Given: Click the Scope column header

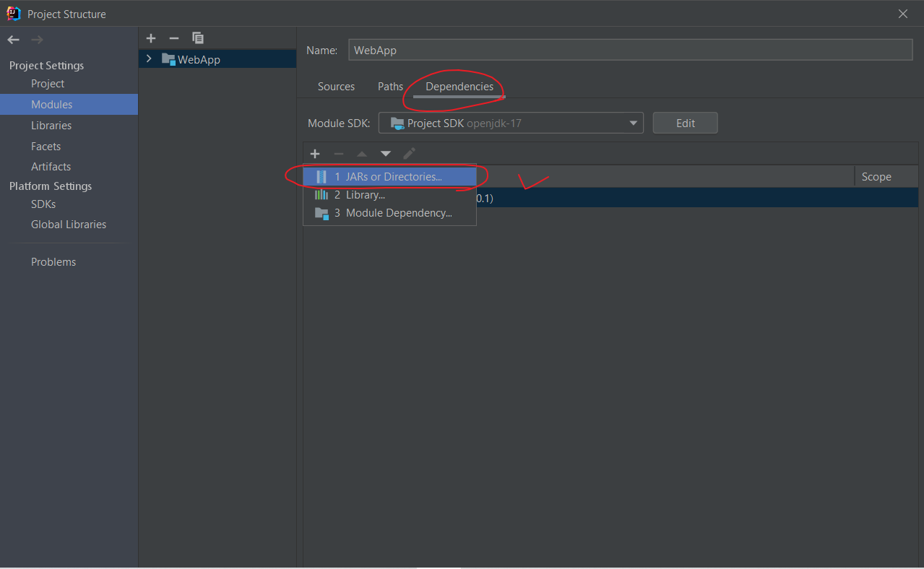Looking at the screenshot, I should tap(876, 177).
